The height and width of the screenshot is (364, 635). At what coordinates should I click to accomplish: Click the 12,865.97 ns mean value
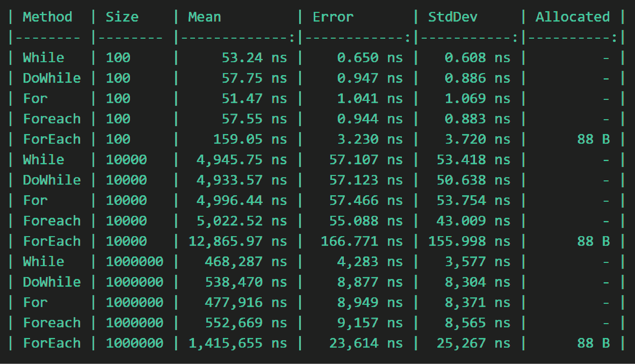pos(237,241)
